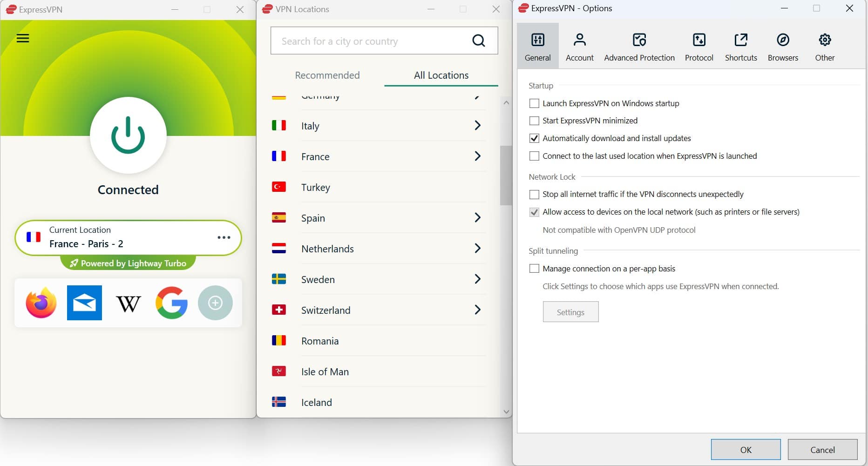This screenshot has height=466, width=868.
Task: Expand France server locations
Action: click(x=477, y=156)
